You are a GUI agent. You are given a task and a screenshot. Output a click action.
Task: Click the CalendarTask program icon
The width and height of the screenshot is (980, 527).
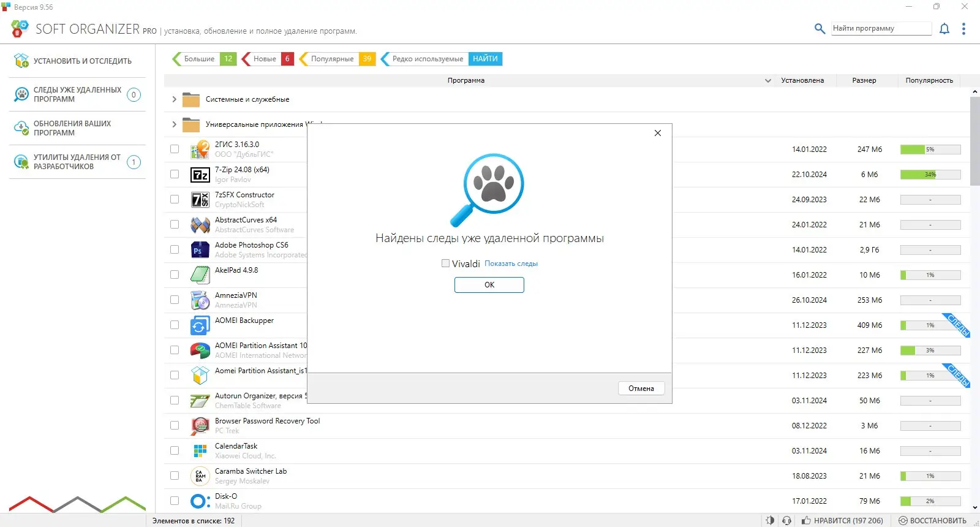tap(200, 451)
